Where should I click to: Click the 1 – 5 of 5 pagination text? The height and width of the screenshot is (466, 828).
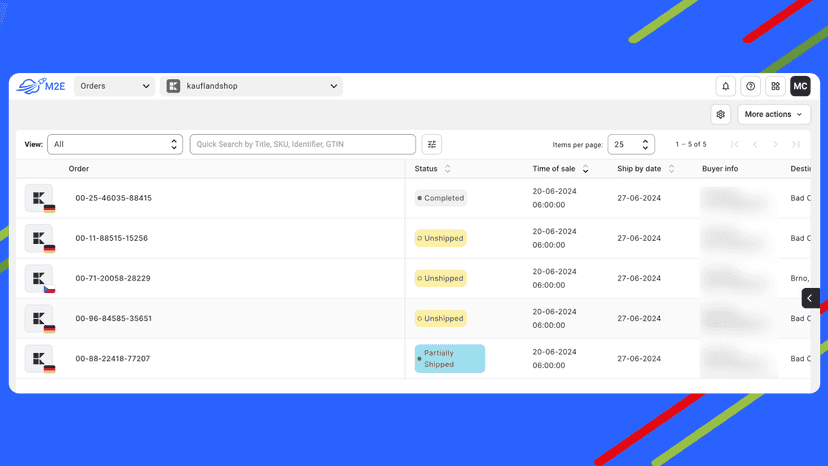pos(691,144)
